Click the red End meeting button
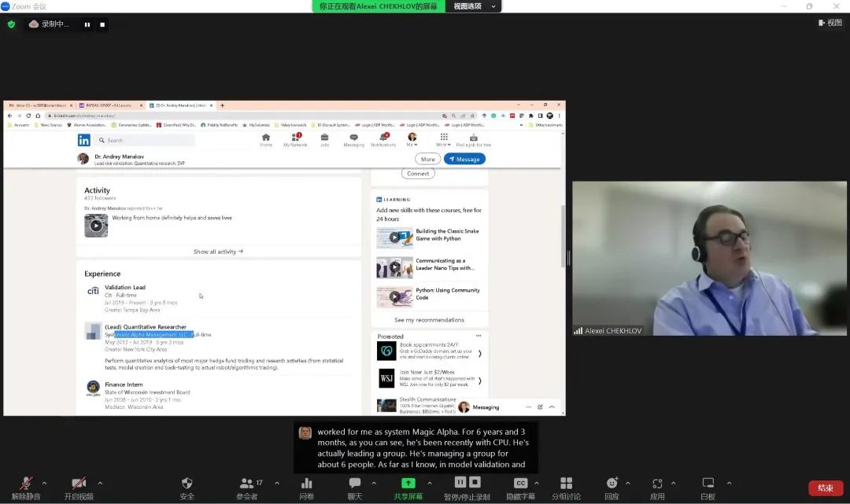The height and width of the screenshot is (504, 850). tap(826, 487)
